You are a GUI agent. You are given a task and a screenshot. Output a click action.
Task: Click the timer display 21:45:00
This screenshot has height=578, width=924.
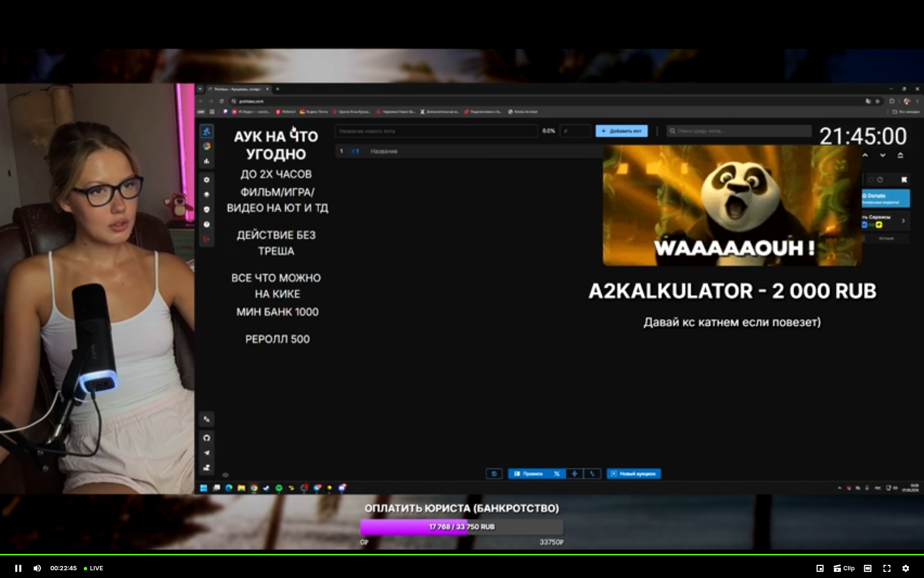[863, 136]
